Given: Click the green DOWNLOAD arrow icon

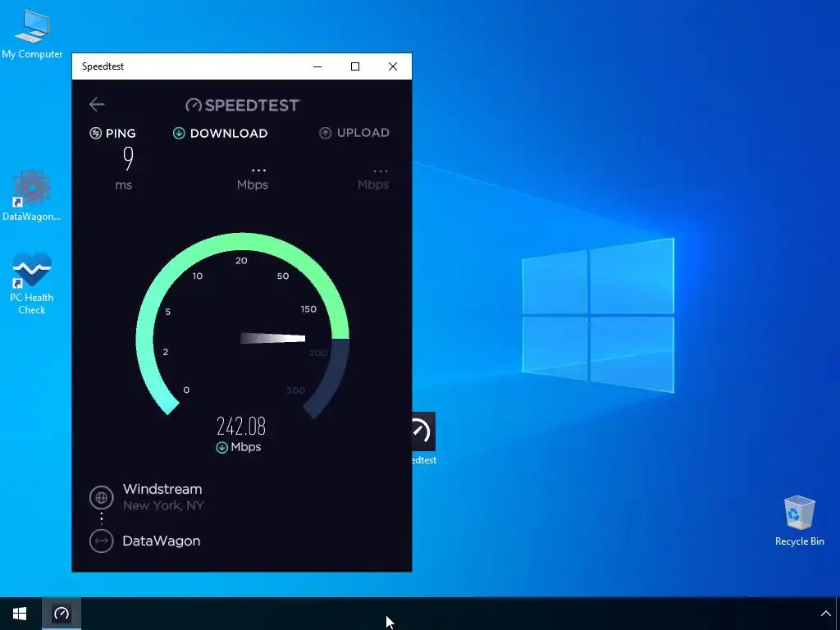Looking at the screenshot, I should [179, 133].
